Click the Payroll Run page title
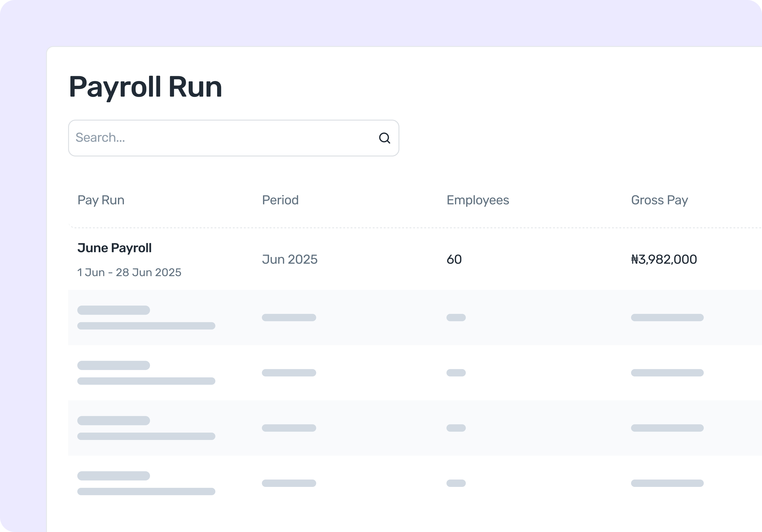This screenshot has height=532, width=762. coord(145,87)
